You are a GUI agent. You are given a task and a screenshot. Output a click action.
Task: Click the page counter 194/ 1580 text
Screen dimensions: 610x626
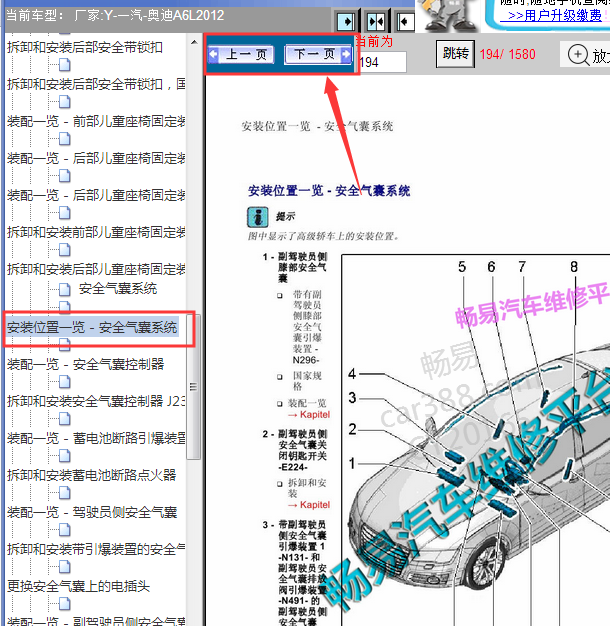point(507,54)
